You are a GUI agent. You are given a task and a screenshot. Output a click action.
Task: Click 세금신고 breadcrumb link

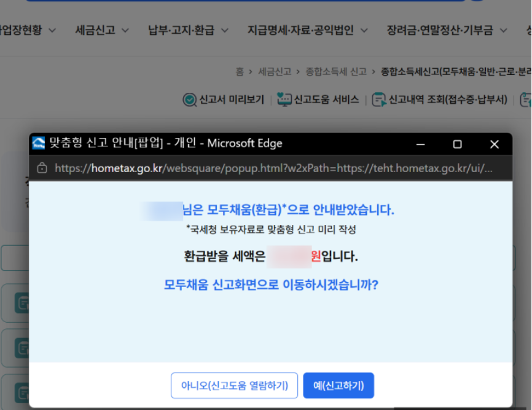click(x=275, y=72)
